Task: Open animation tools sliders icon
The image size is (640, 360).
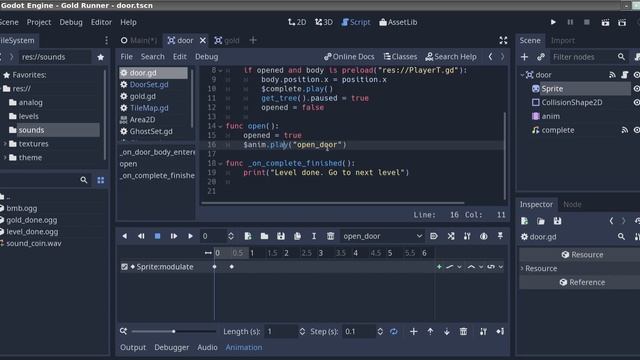Action: pyautogui.click(x=467, y=236)
